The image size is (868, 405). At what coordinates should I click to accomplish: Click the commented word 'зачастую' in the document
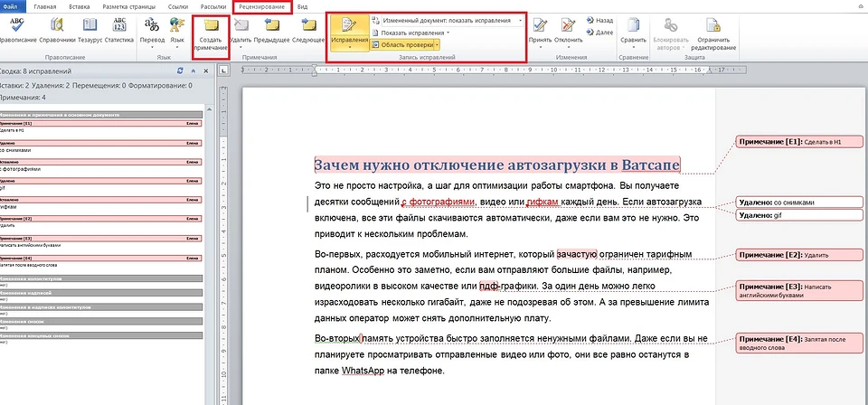click(577, 255)
